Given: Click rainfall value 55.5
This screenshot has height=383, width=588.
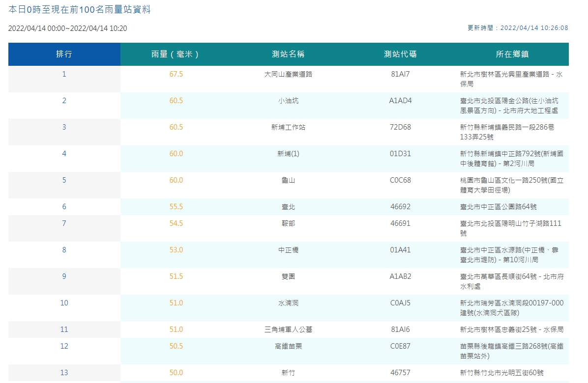Looking at the screenshot, I should point(176,207).
